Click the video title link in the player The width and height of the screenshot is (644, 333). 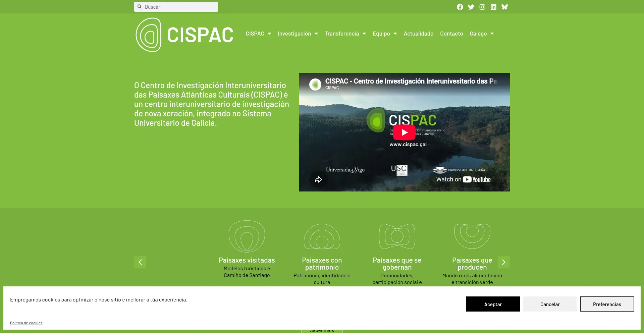pyautogui.click(x=411, y=81)
